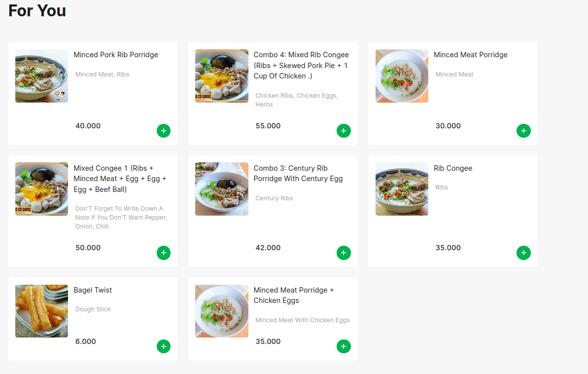Add Mixed Congee 1 with plus button
Viewport: 588px width, 374px height.
(164, 253)
